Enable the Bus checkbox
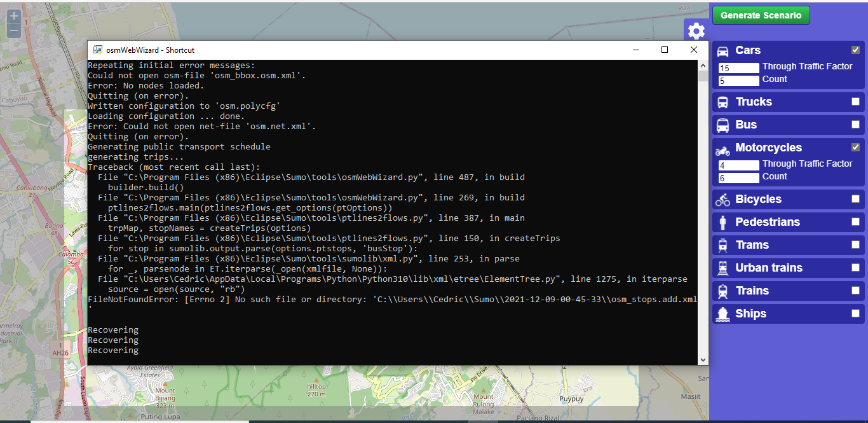 click(x=855, y=125)
